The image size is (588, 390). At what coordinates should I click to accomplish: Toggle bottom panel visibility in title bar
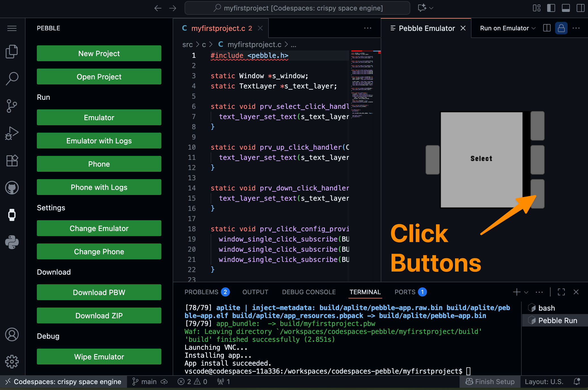click(x=566, y=8)
